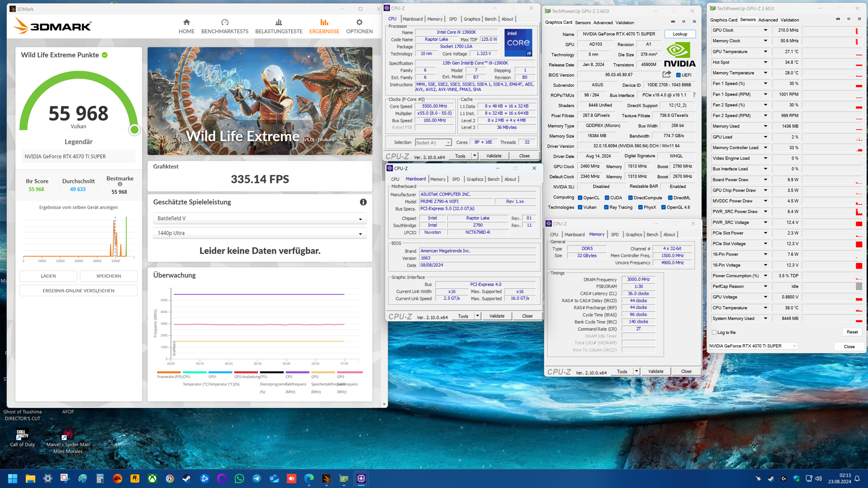This screenshot has height=488, width=868.
Task: Switch to Advanced tab in GPU-Z Graphics Card window
Action: pyautogui.click(x=603, y=23)
